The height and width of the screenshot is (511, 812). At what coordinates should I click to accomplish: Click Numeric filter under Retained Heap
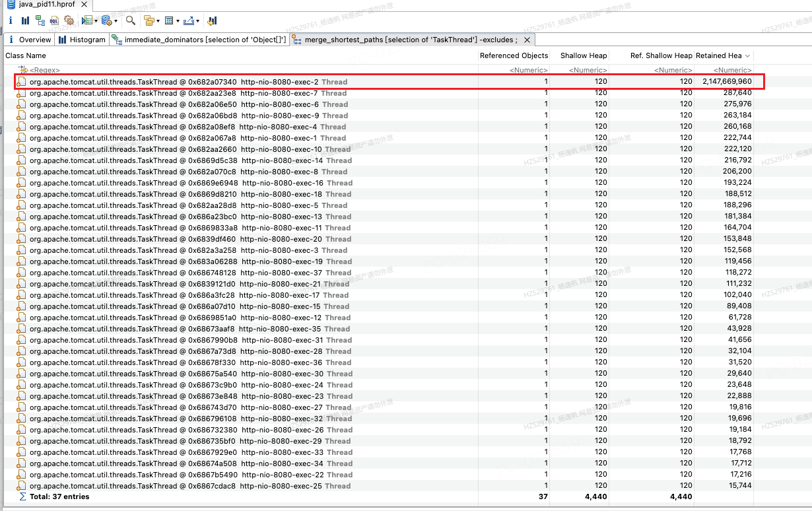click(732, 70)
